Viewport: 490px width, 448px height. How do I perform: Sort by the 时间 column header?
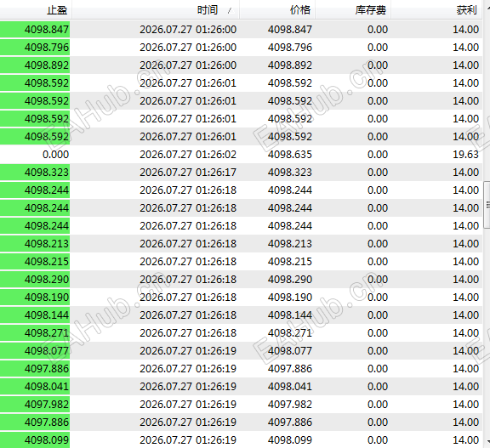point(156,10)
